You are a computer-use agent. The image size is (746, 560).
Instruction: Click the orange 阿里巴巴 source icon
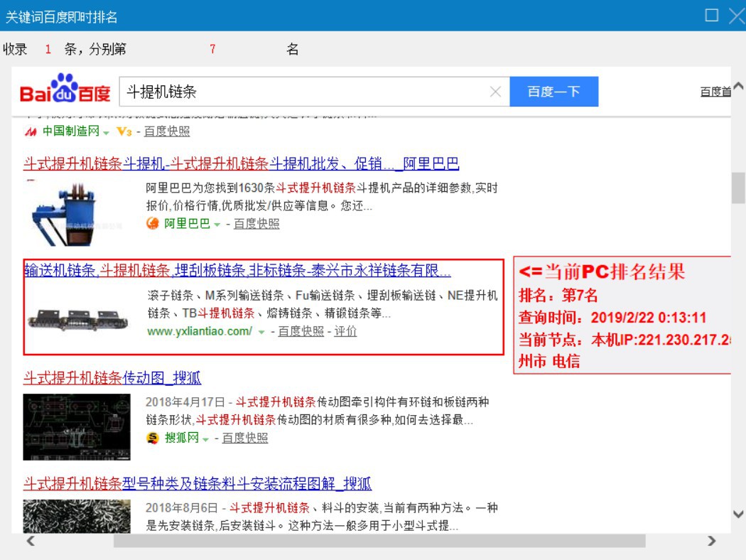tap(152, 223)
